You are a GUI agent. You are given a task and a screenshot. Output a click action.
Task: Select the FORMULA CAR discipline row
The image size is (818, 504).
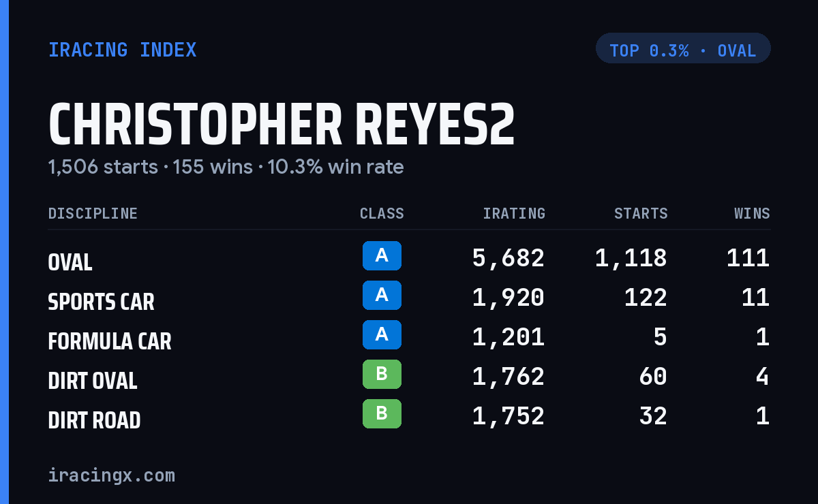(x=409, y=338)
